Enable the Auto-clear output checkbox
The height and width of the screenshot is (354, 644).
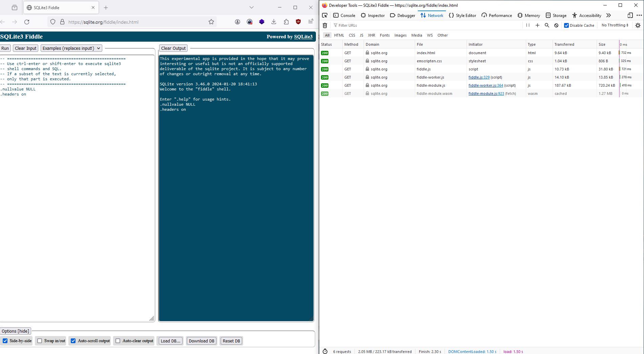(118, 341)
